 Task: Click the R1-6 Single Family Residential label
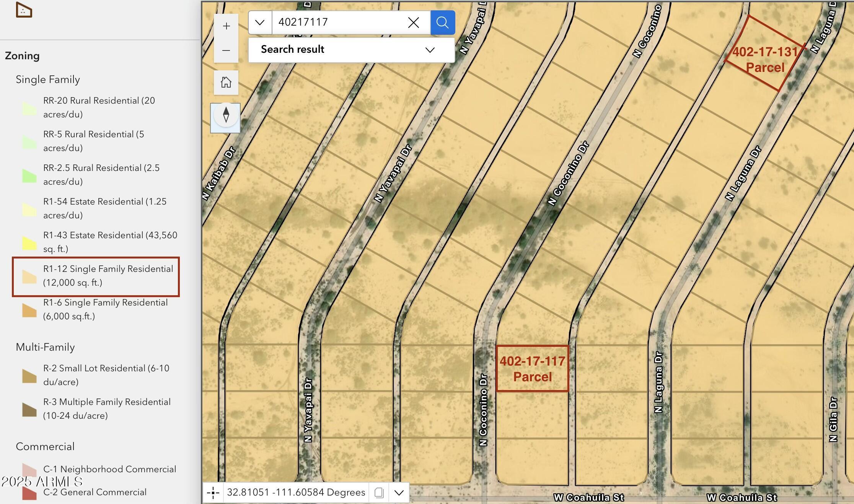point(104,309)
